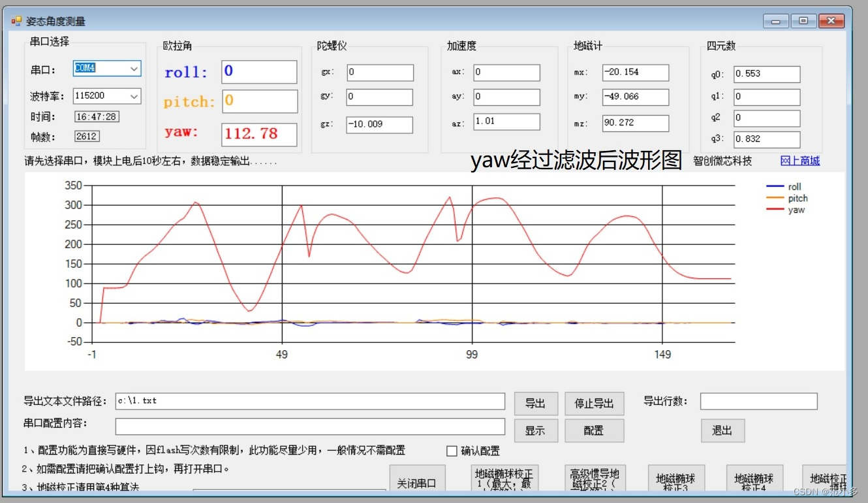The image size is (868, 503).
Task: Open the 网上商城 link
Action: click(x=800, y=161)
